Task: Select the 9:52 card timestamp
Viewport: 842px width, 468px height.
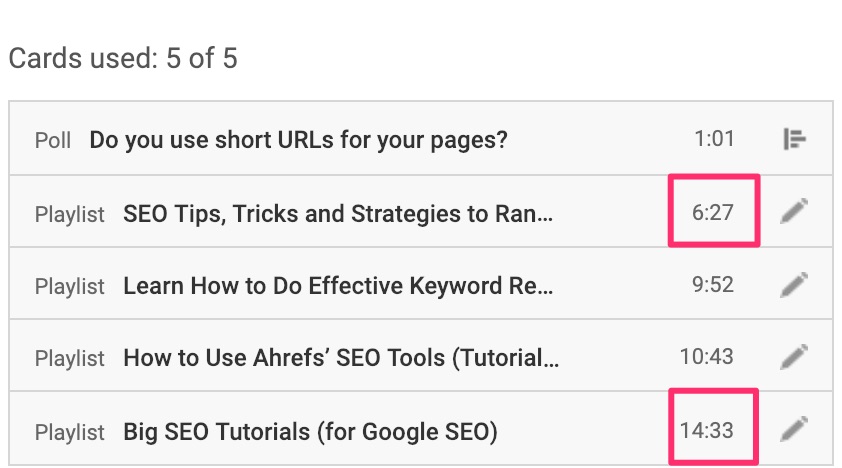Action: click(713, 286)
